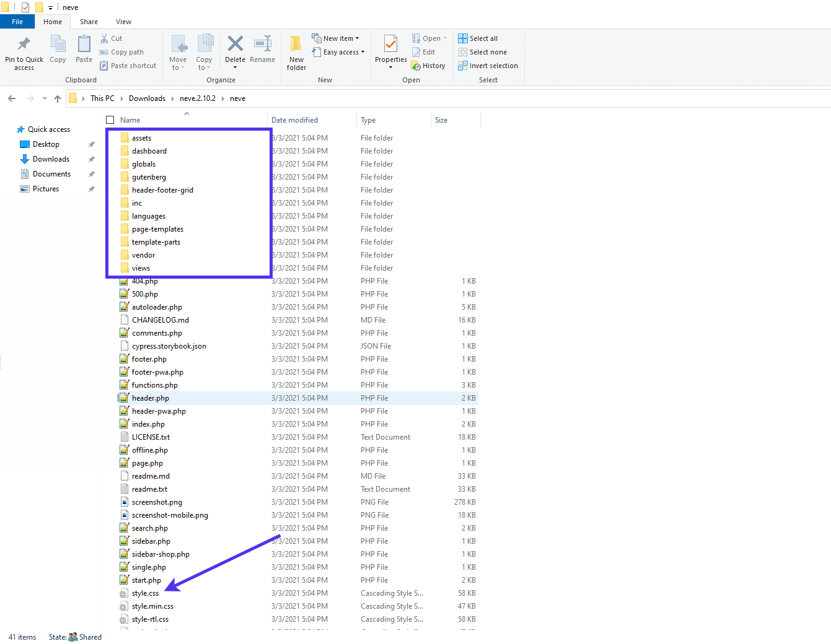Create a New folder from the ribbon
This screenshot has width=831, height=644.
[x=296, y=45]
